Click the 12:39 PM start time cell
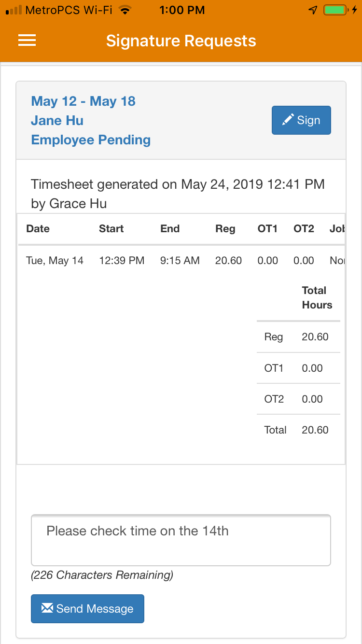The image size is (362, 644). coord(122,261)
